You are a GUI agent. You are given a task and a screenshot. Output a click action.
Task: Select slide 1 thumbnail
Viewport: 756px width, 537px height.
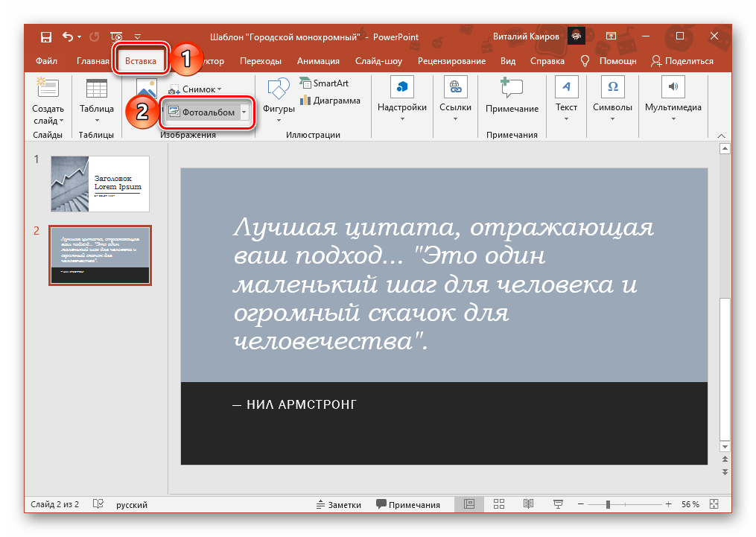coord(100,184)
